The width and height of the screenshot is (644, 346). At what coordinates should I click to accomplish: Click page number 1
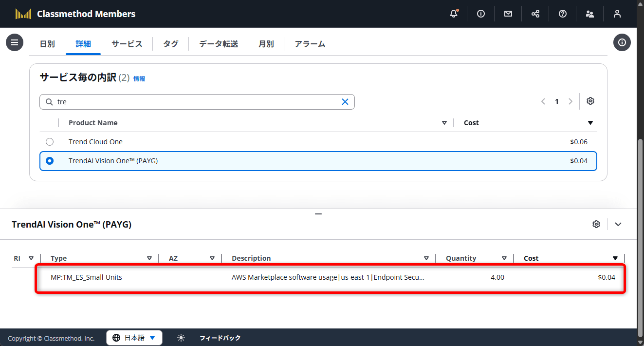pos(557,102)
